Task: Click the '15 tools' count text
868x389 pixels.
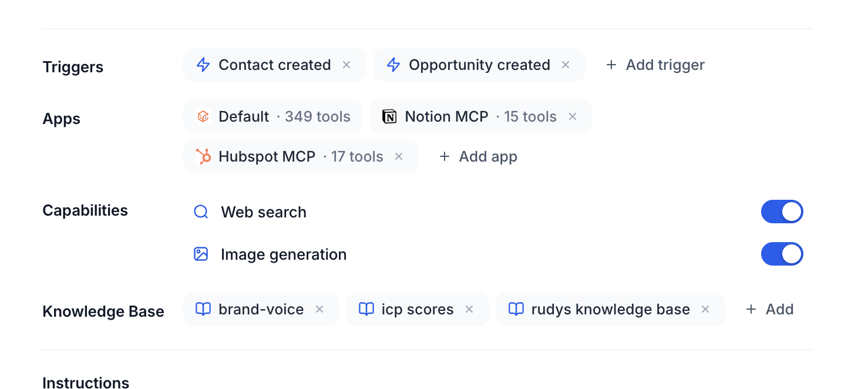Action: pyautogui.click(x=530, y=116)
